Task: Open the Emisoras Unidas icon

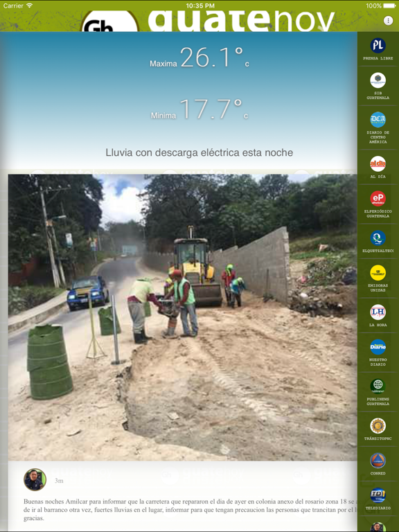Action: [x=378, y=273]
